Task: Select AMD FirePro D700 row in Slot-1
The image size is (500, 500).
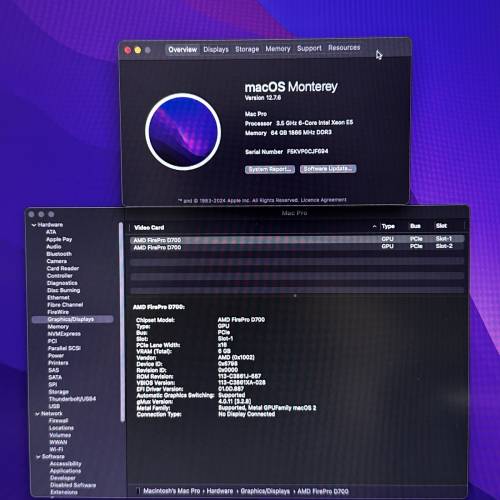Action: [297, 239]
